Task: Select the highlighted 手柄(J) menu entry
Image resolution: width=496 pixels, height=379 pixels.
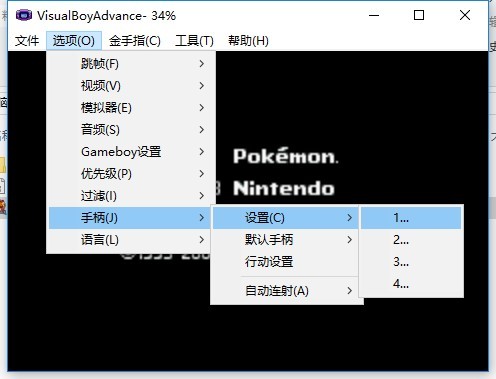Action: pyautogui.click(x=131, y=218)
